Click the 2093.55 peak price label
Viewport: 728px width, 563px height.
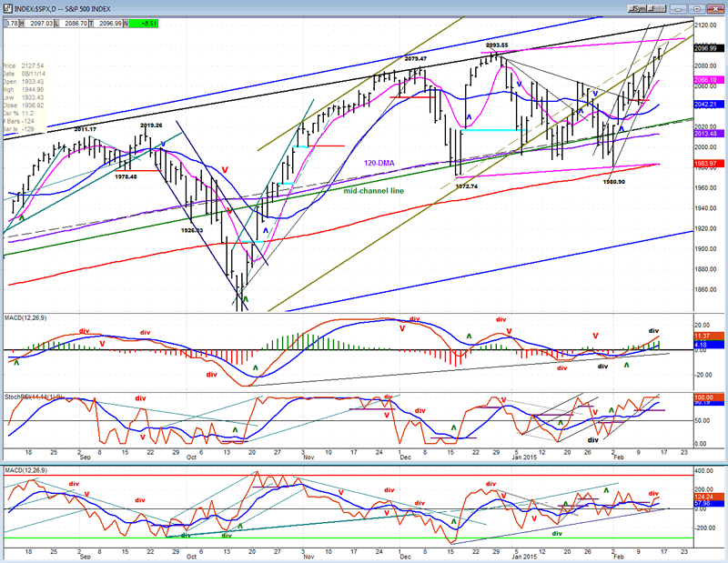coord(497,45)
